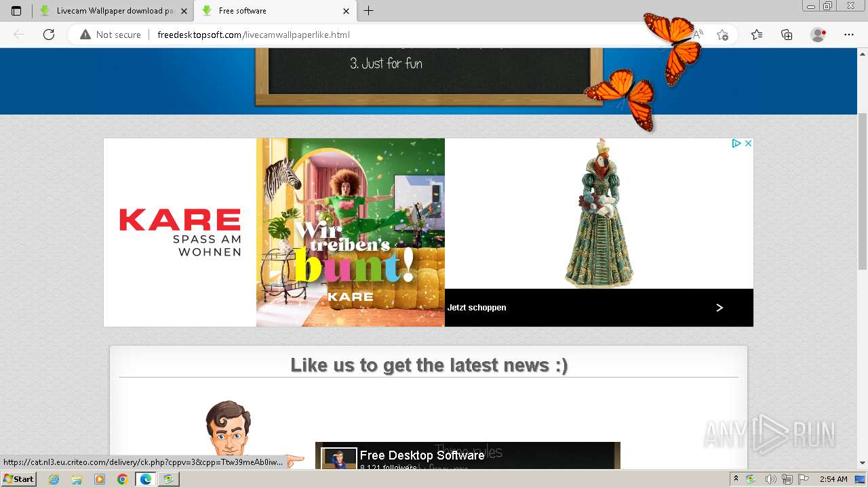
Task: Close the Free software tab
Action: click(346, 11)
